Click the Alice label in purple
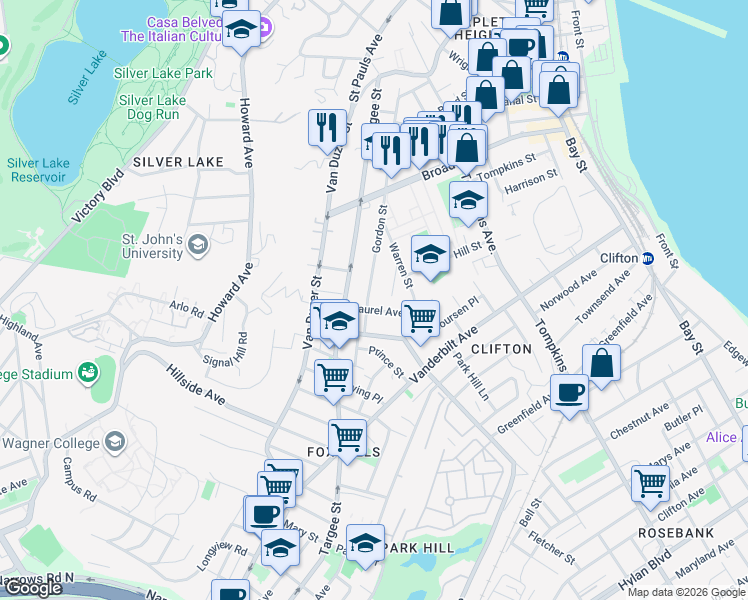The image size is (748, 600). coord(721,437)
